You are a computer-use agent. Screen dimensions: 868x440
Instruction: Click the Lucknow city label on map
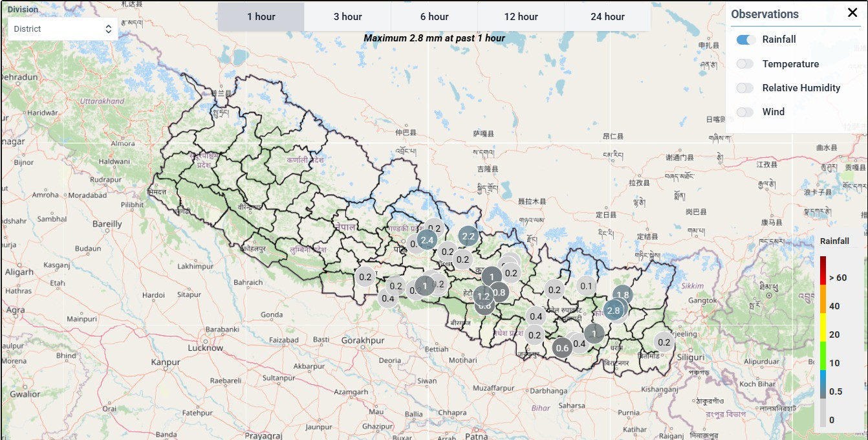(205, 347)
